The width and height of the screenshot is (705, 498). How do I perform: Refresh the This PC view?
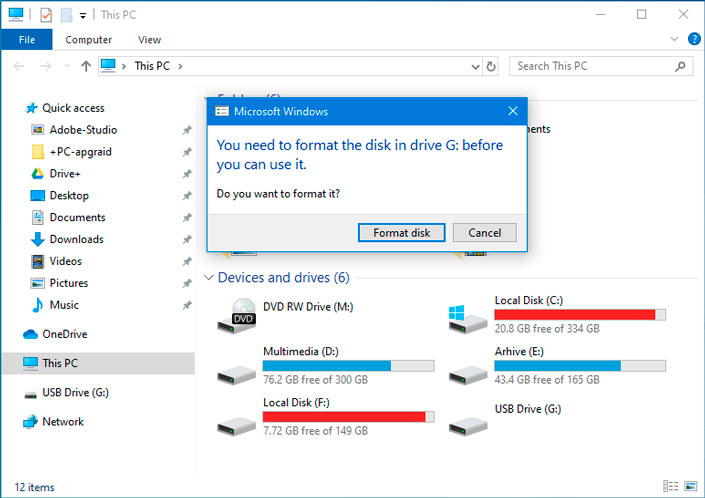491,67
